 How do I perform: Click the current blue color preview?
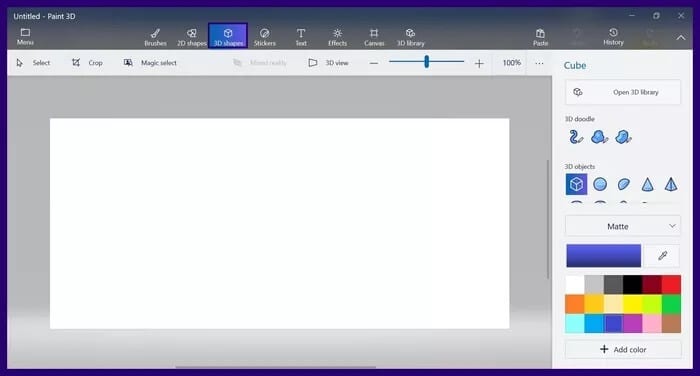[x=604, y=256]
